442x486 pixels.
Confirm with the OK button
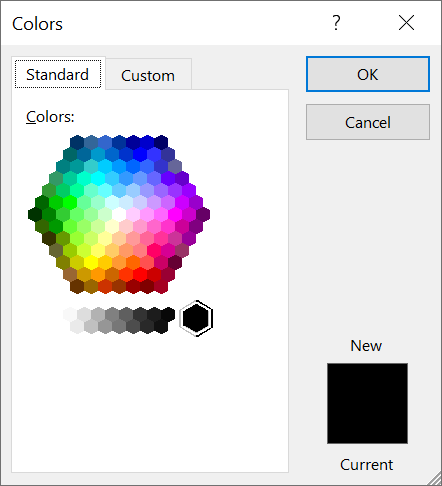tap(368, 74)
